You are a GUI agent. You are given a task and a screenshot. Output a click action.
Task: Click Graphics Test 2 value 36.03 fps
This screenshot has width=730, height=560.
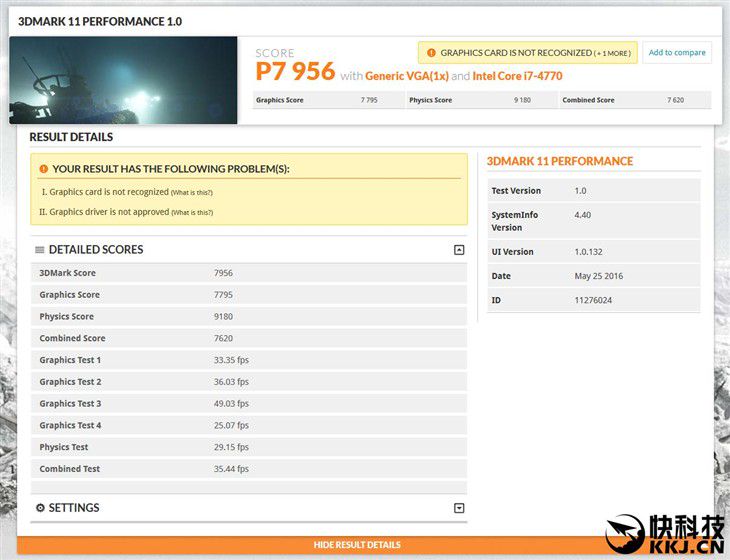click(x=231, y=382)
